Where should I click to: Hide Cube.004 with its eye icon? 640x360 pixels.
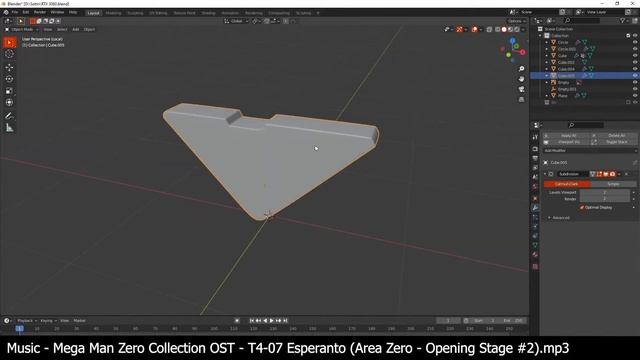coord(635,69)
